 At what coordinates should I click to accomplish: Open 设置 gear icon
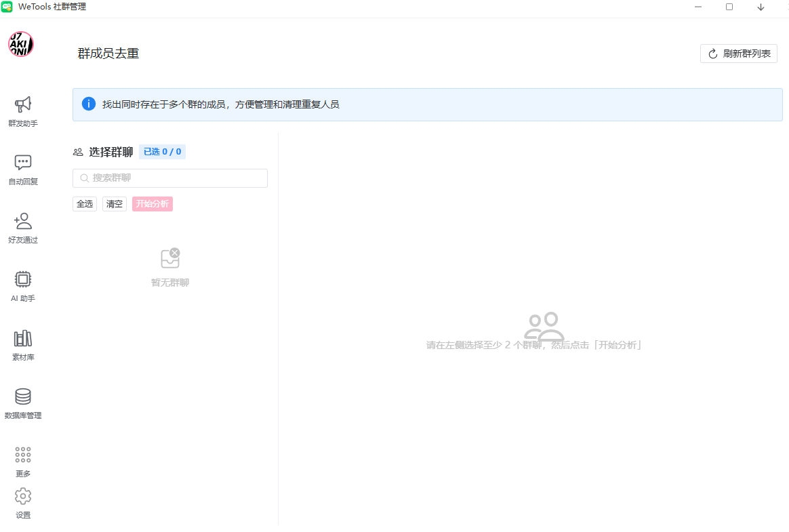23,496
